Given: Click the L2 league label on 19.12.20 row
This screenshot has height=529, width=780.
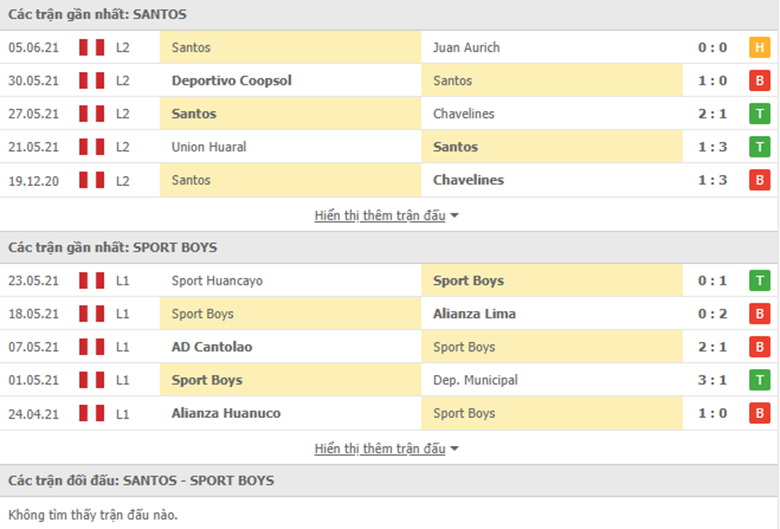Looking at the screenshot, I should 123,180.
